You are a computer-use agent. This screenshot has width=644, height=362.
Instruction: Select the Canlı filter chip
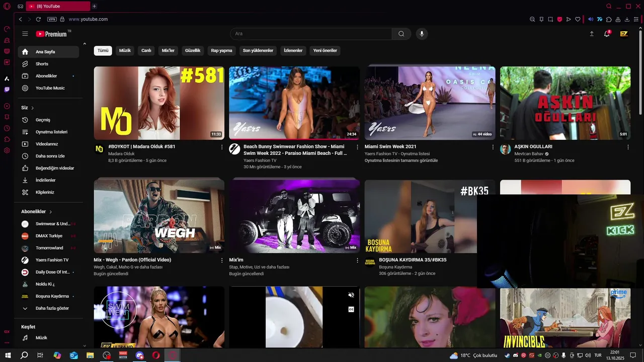click(146, 51)
